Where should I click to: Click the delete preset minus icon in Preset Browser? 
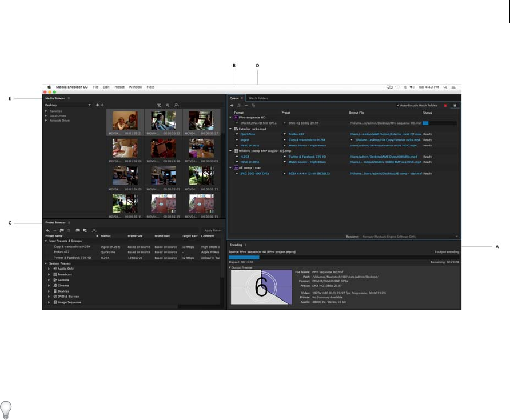(x=55, y=230)
